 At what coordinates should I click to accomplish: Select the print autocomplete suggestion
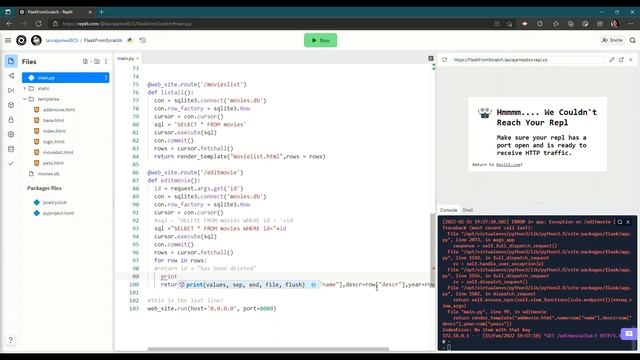[249, 284]
